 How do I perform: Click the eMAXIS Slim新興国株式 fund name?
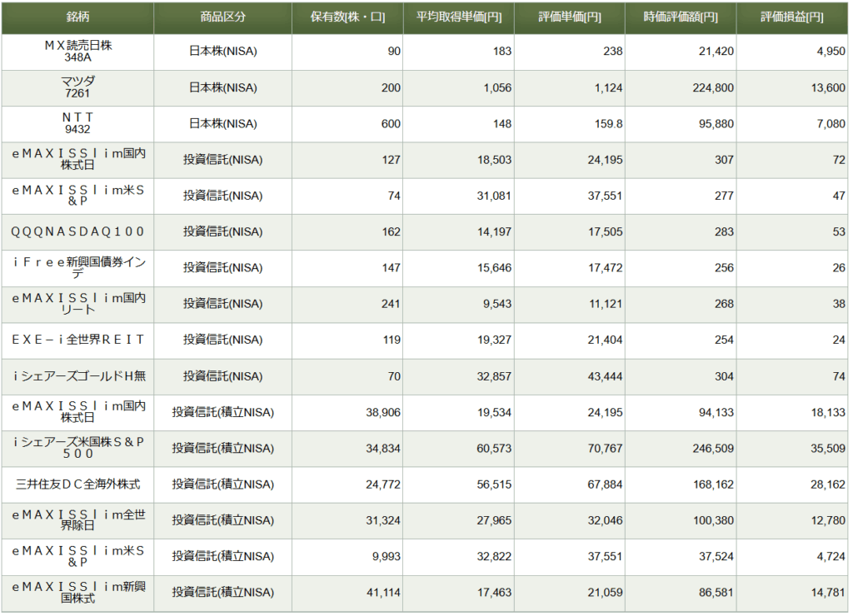click(x=77, y=592)
